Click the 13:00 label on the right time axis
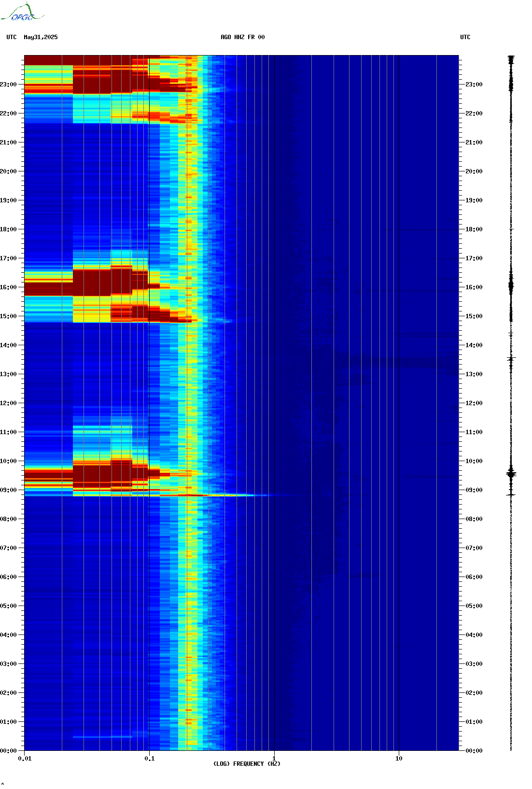532x789 pixels. tap(474, 374)
